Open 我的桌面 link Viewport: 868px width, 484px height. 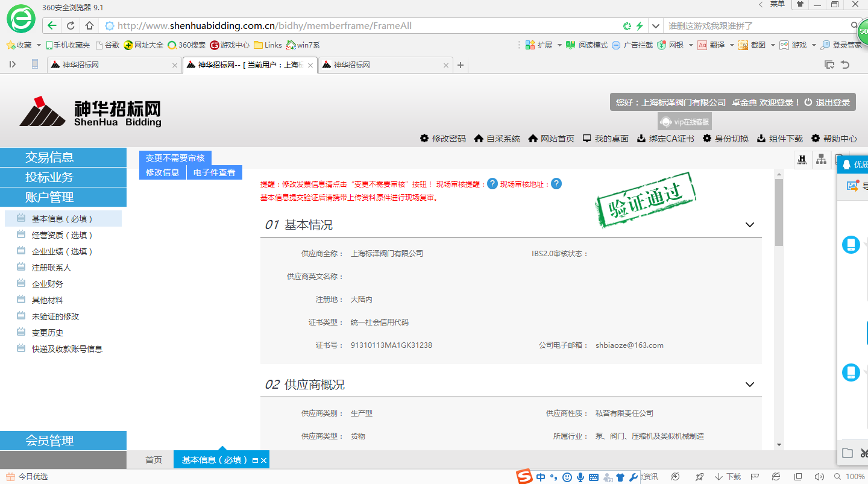tap(606, 139)
